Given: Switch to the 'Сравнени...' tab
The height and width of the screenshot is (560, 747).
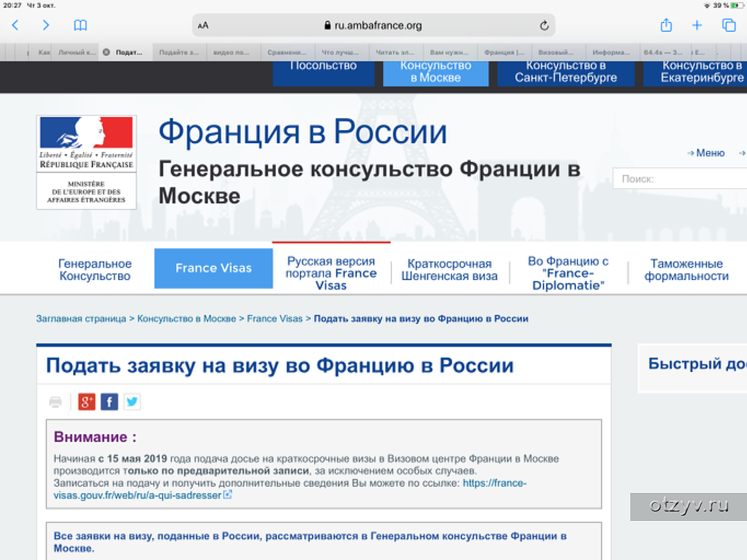Looking at the screenshot, I should [x=287, y=52].
